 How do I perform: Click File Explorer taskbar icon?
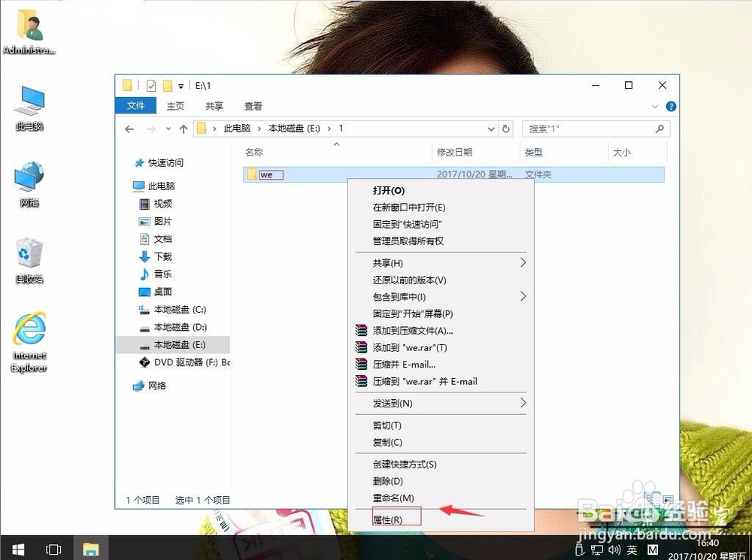(x=91, y=549)
